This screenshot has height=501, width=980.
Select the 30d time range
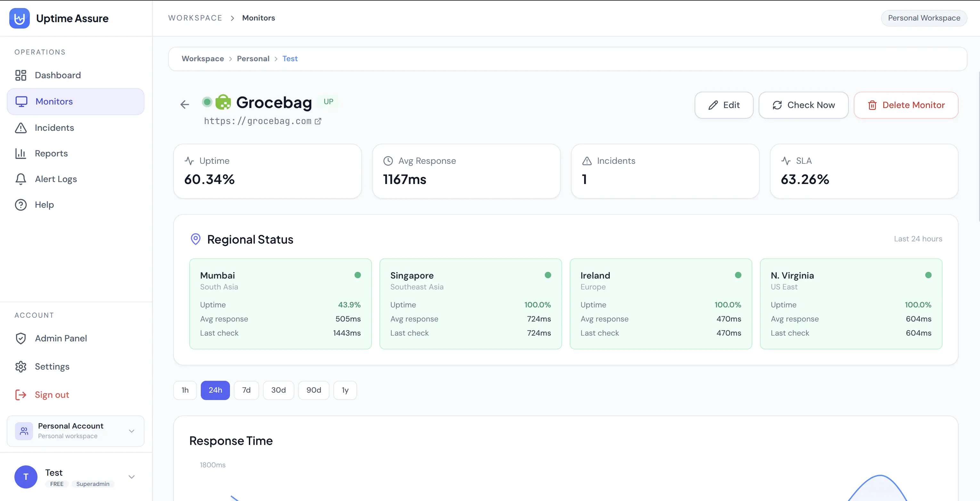pyautogui.click(x=279, y=390)
